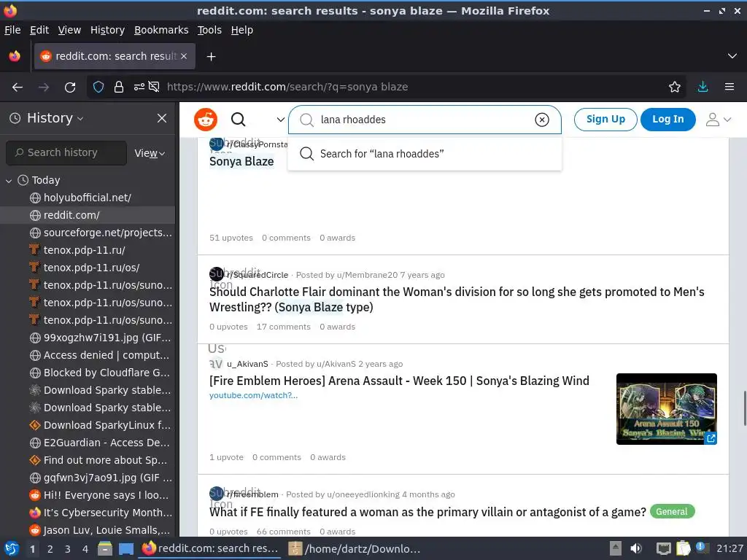The width and height of the screenshot is (747, 560).
Task: Open the History menu
Action: pyautogui.click(x=107, y=30)
